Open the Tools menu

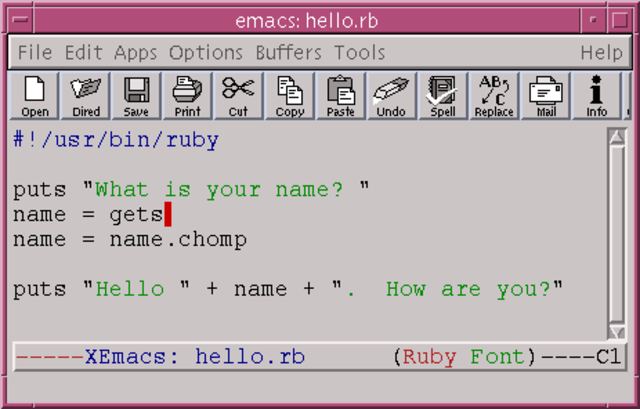click(360, 53)
